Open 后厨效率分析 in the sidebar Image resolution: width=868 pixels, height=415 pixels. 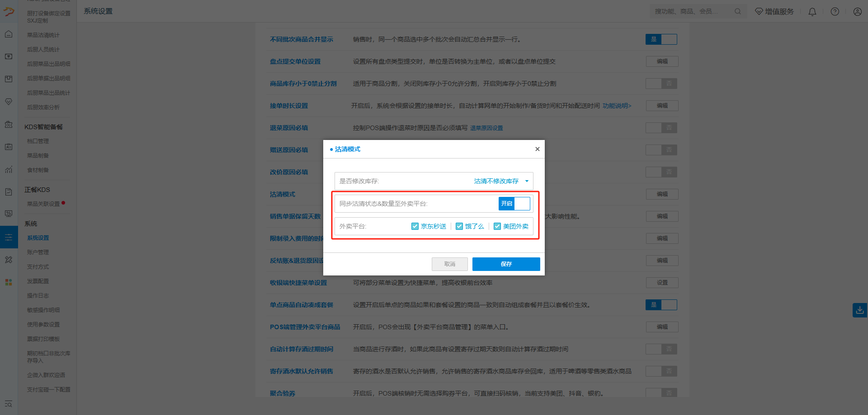click(43, 107)
